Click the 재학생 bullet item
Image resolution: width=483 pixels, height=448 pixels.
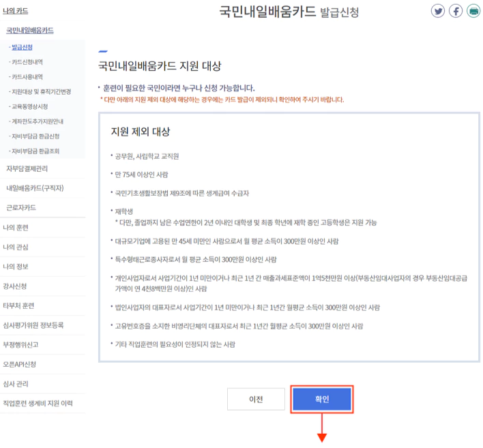coord(124,211)
